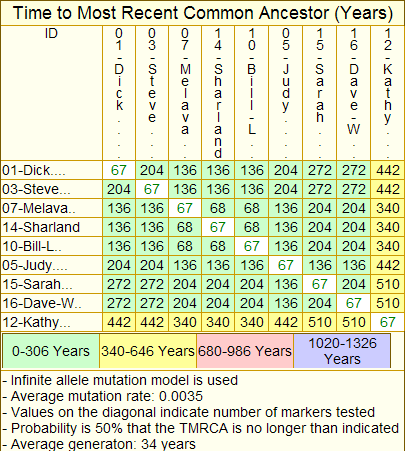Click the '05-Judy' column header
Screen dimensions: 405x451
pos(286,93)
